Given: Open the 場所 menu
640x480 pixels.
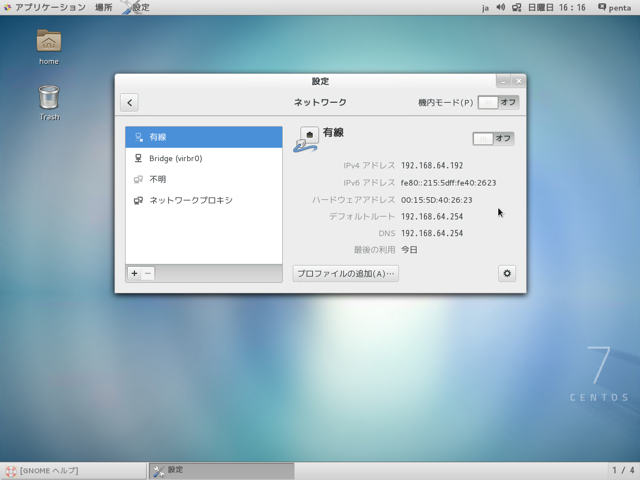Looking at the screenshot, I should tap(104, 7).
